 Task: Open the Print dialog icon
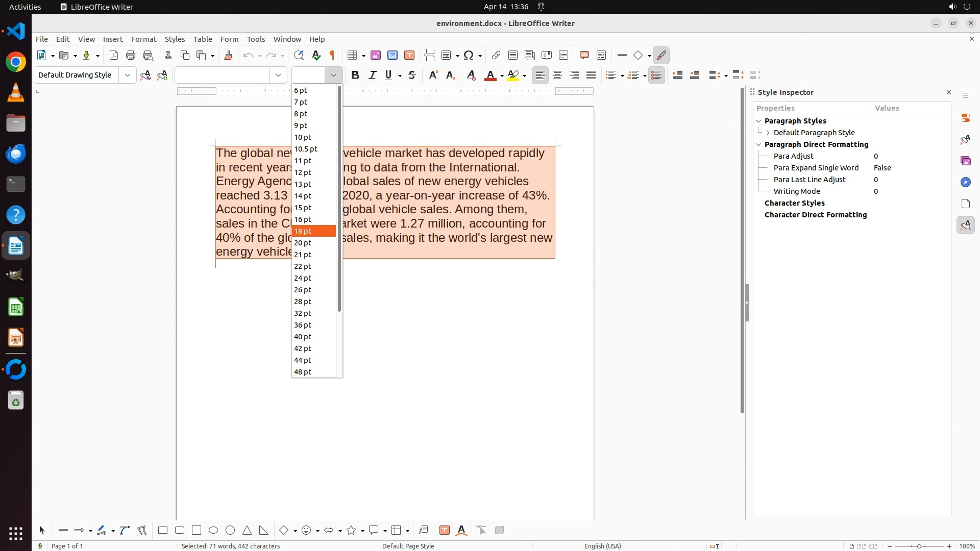[x=131, y=56]
